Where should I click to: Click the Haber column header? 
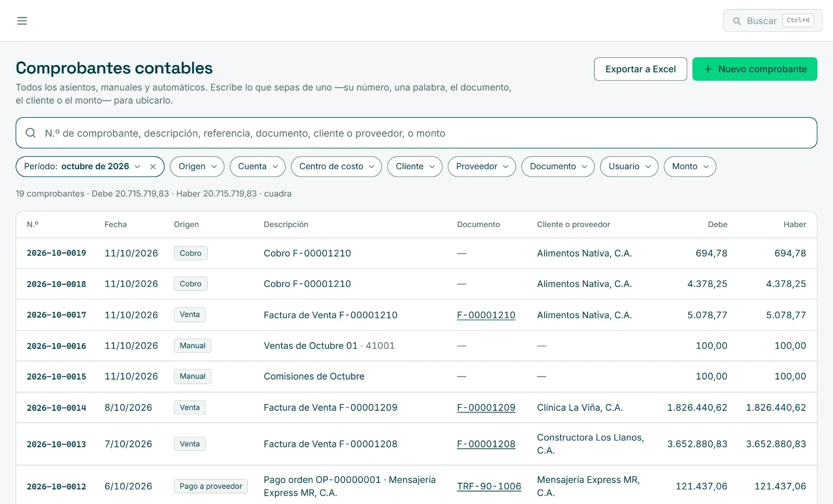point(794,224)
